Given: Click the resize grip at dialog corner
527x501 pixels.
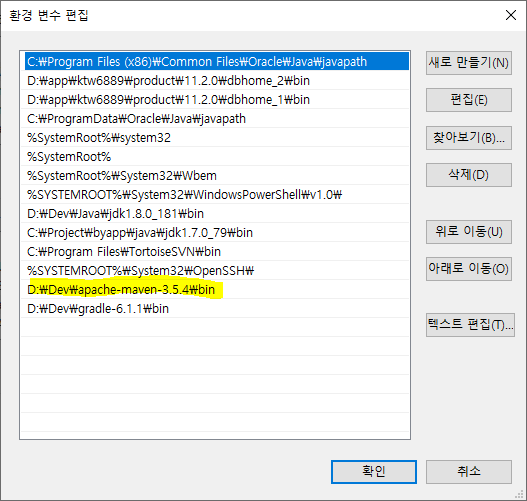Looking at the screenshot, I should point(520,494).
